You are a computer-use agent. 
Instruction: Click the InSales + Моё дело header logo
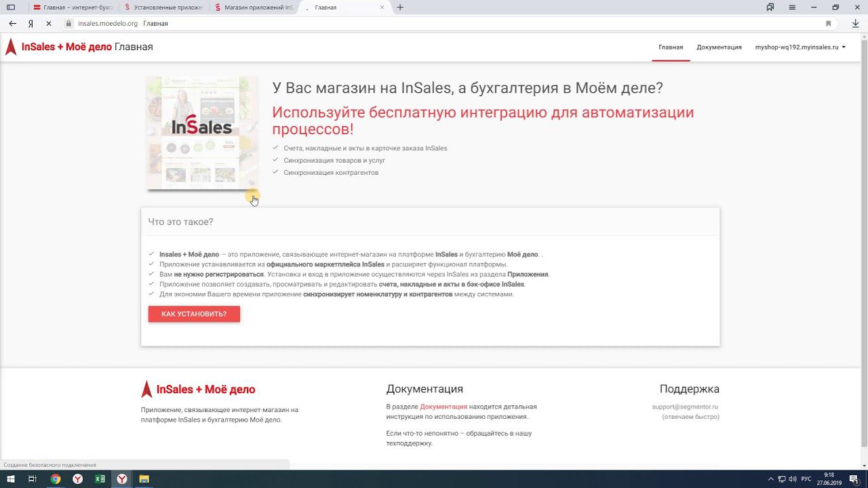tap(58, 47)
